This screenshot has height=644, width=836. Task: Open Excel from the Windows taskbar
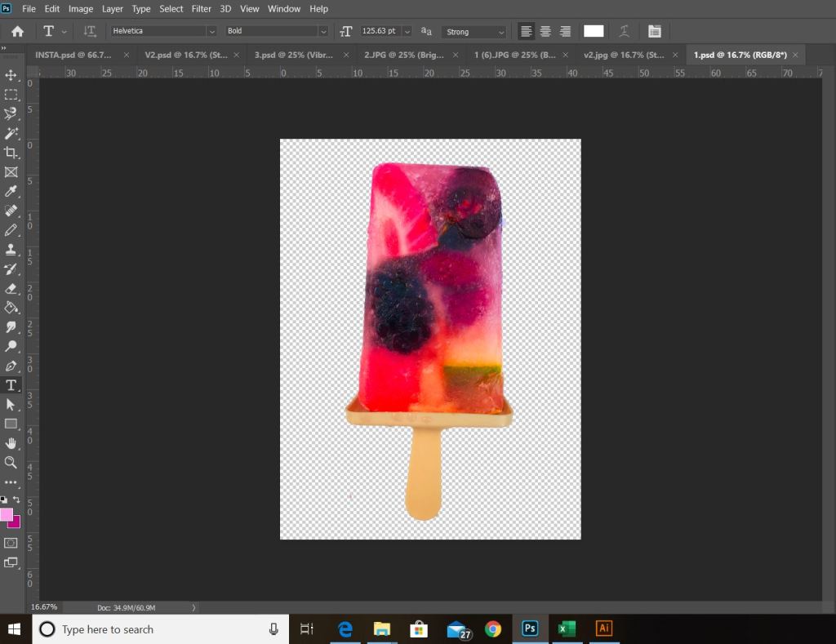tap(567, 628)
